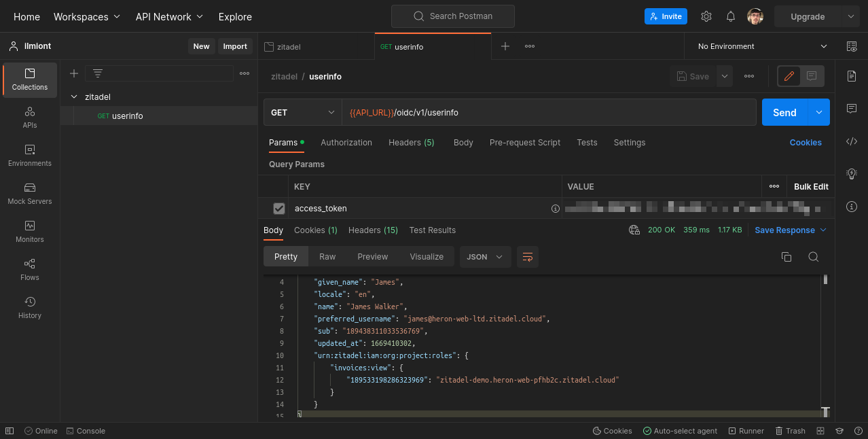Screen dimensions: 868x439
Task: Open APIs in the sidebar
Action: point(30,118)
